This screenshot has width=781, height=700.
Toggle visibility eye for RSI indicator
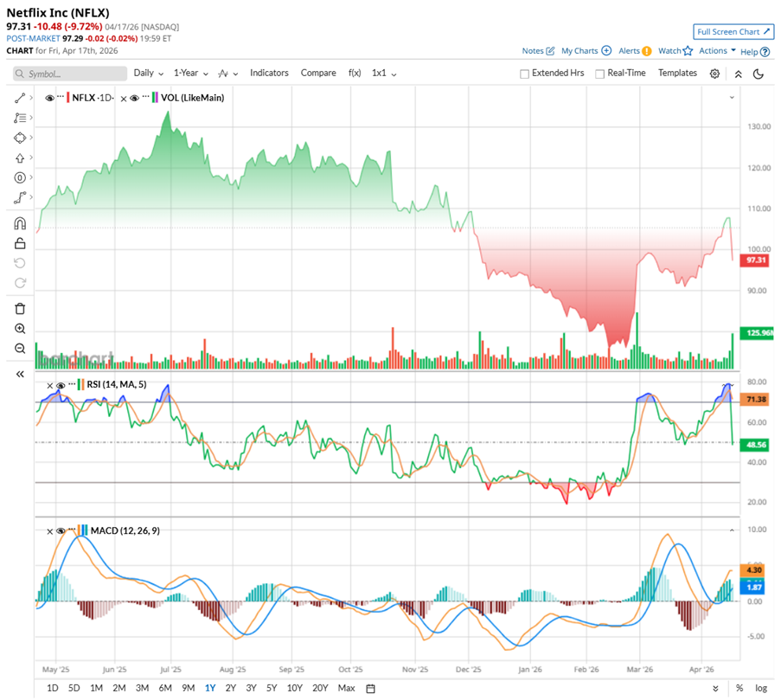pos(61,386)
